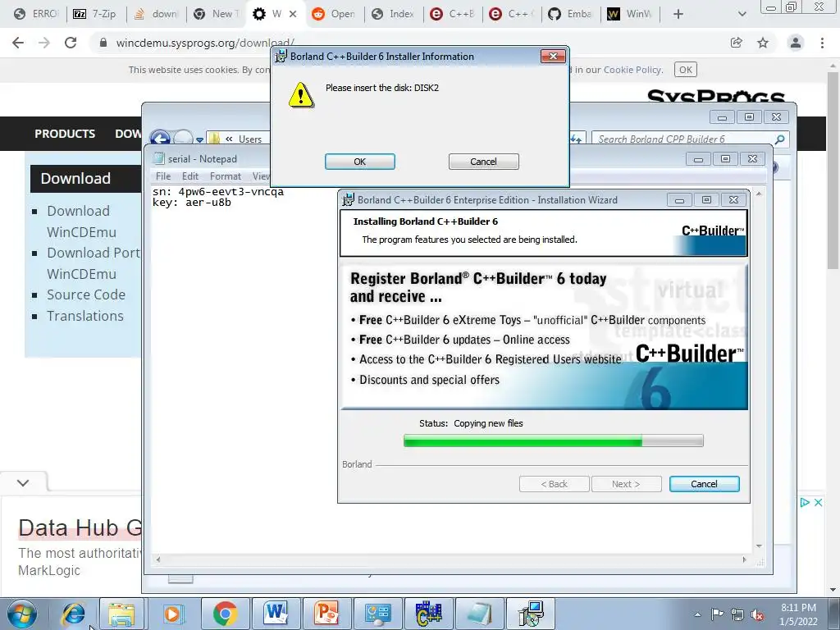This screenshot has width=840, height=630.
Task: Switch to the ERRO tab
Action: coord(36,14)
